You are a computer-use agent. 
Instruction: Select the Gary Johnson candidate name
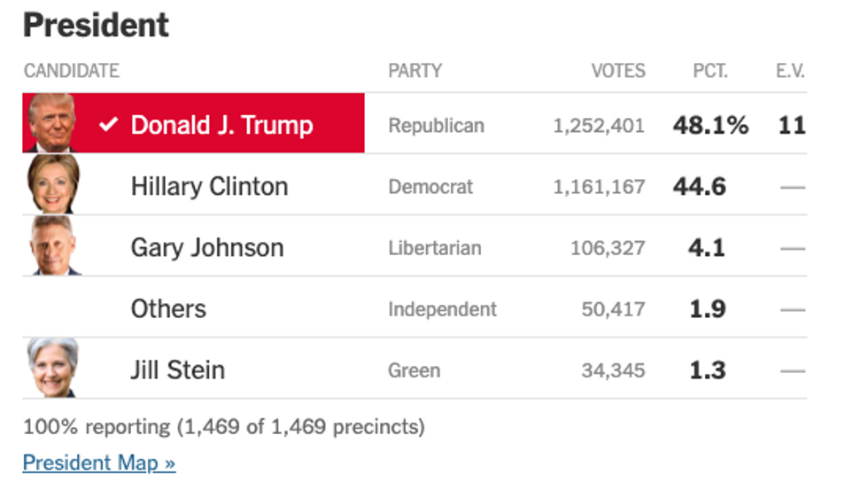207,248
